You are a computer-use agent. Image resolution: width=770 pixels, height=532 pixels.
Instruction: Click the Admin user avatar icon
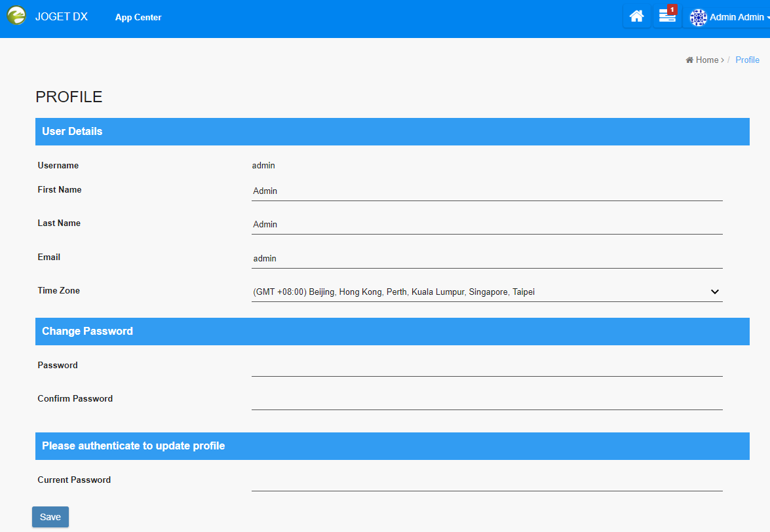tap(698, 18)
